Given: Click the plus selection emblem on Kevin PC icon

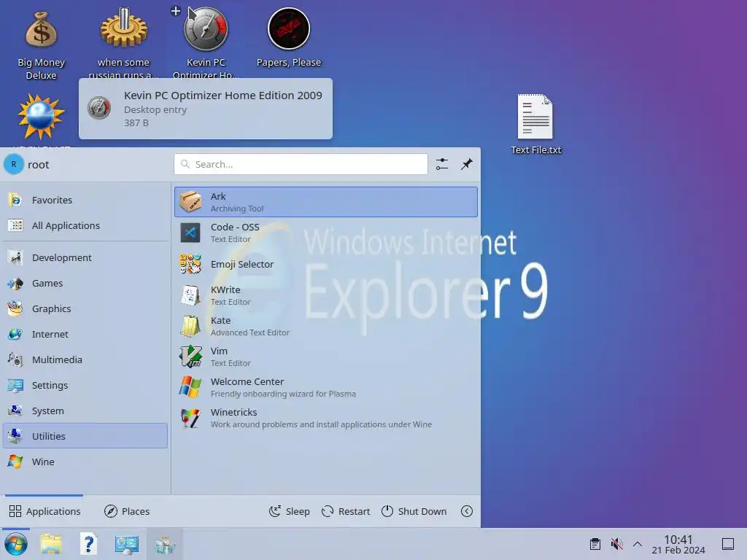Looking at the screenshot, I should tap(176, 11).
